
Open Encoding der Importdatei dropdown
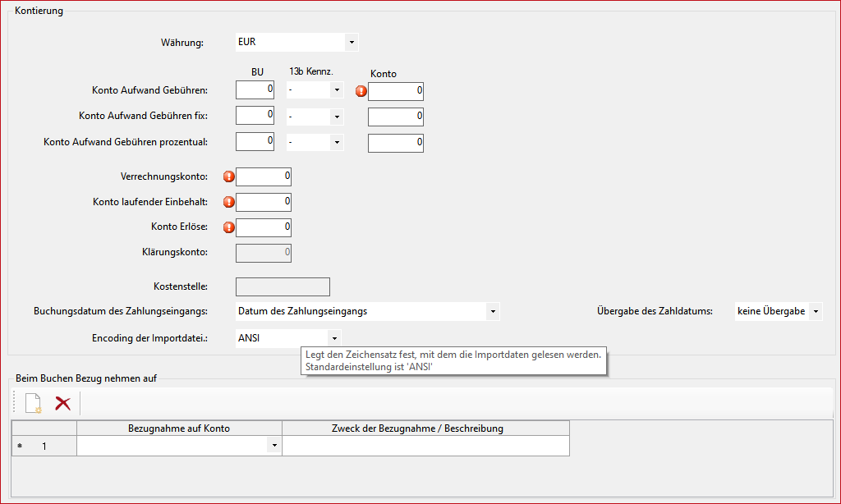pyautogui.click(x=333, y=337)
